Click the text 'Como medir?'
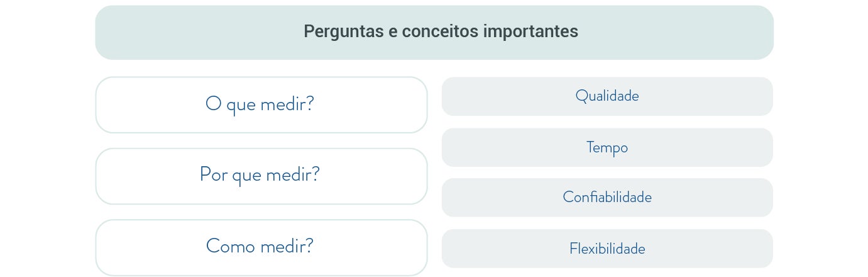Viewport: 868px width, 277px height. [260, 246]
